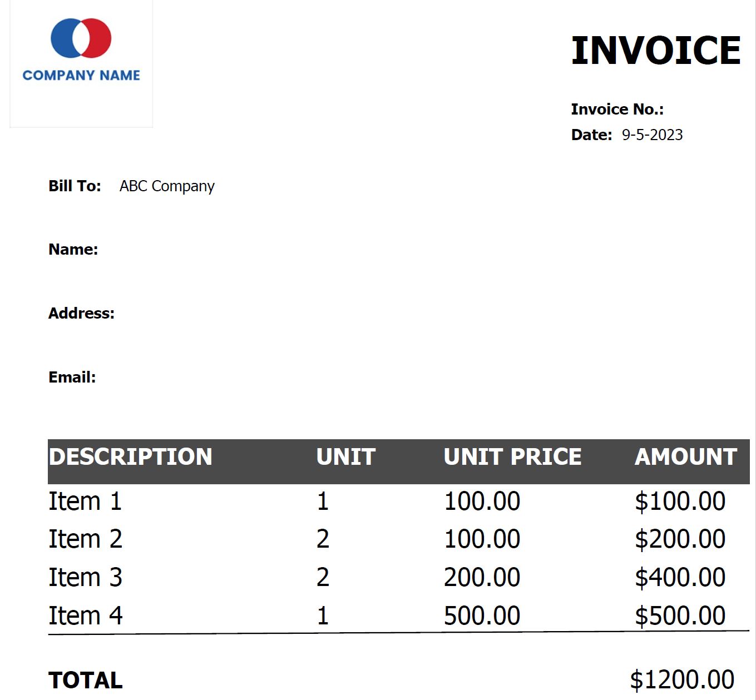Select the UNIT PRICE column header
Screen dimensions: 756x700
click(x=512, y=456)
